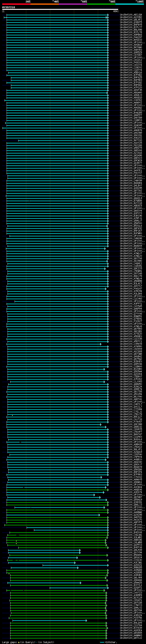The image size is (146, 644).
Task: Select hit UniRef100_A3C3W1
Action: pos(131,562)
